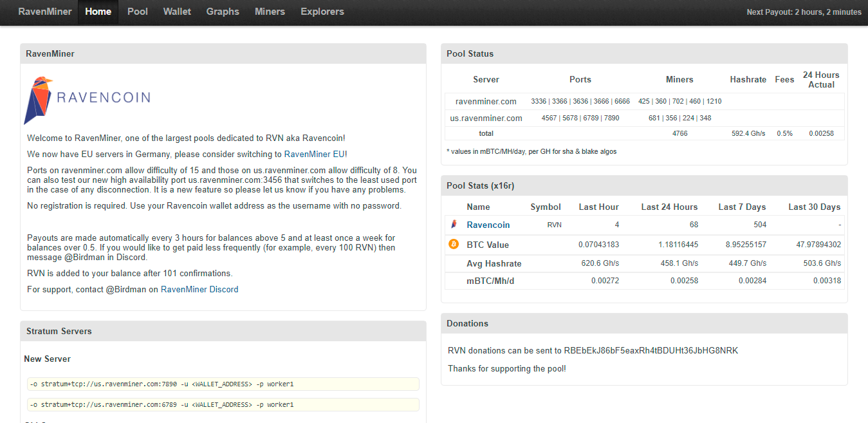
Task: Click the Donations panel header
Action: (x=644, y=323)
